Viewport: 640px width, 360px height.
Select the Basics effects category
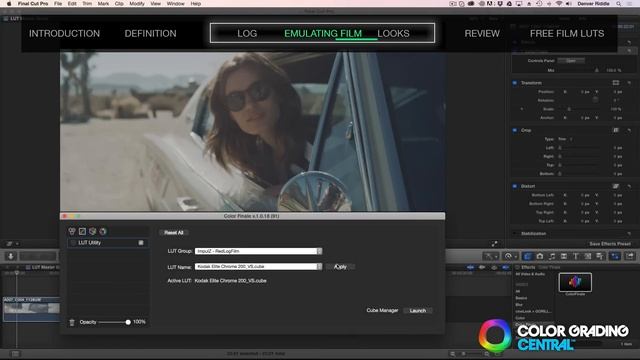point(521,298)
